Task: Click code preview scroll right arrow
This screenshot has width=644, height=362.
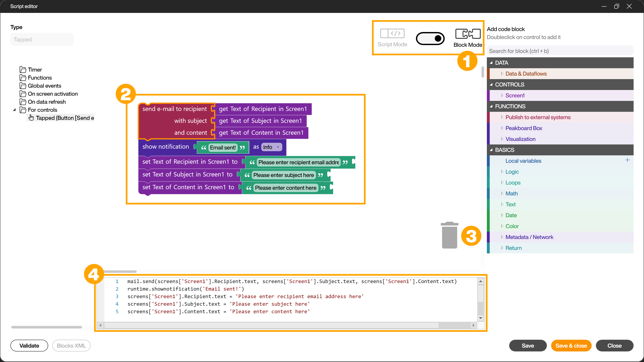Action: click(473, 325)
